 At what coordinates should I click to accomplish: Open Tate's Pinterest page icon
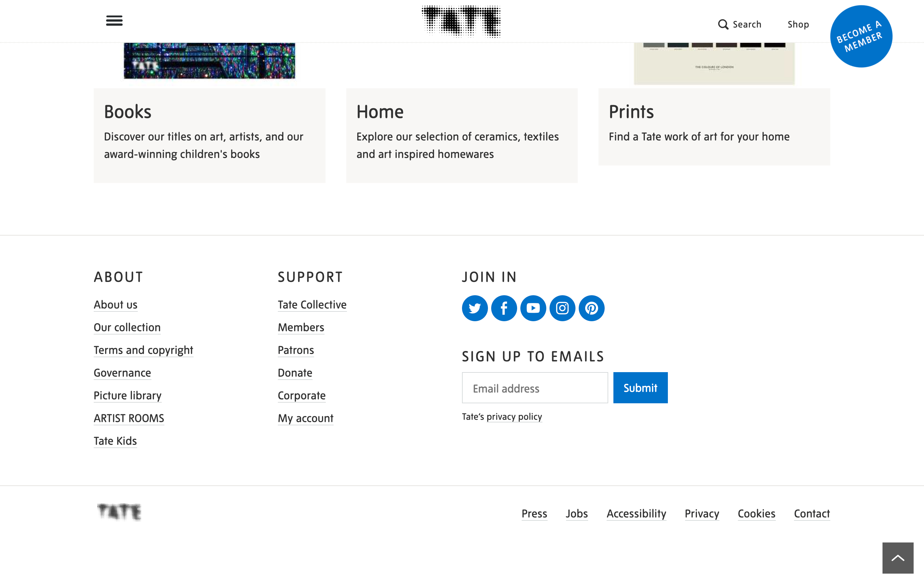point(591,308)
